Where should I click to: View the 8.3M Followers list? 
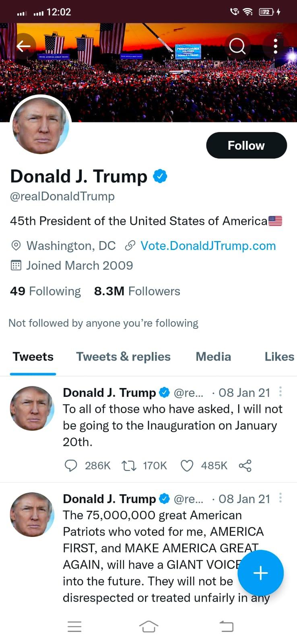coord(137,291)
